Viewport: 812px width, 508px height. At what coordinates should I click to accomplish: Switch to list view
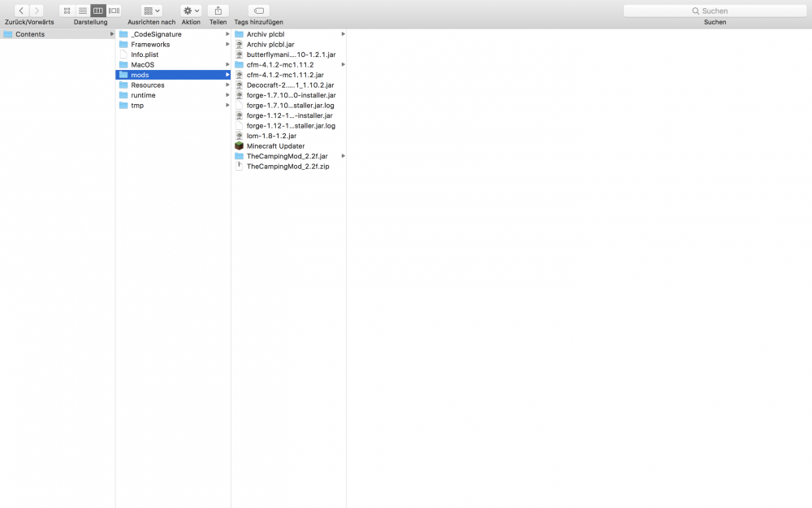tap(82, 11)
